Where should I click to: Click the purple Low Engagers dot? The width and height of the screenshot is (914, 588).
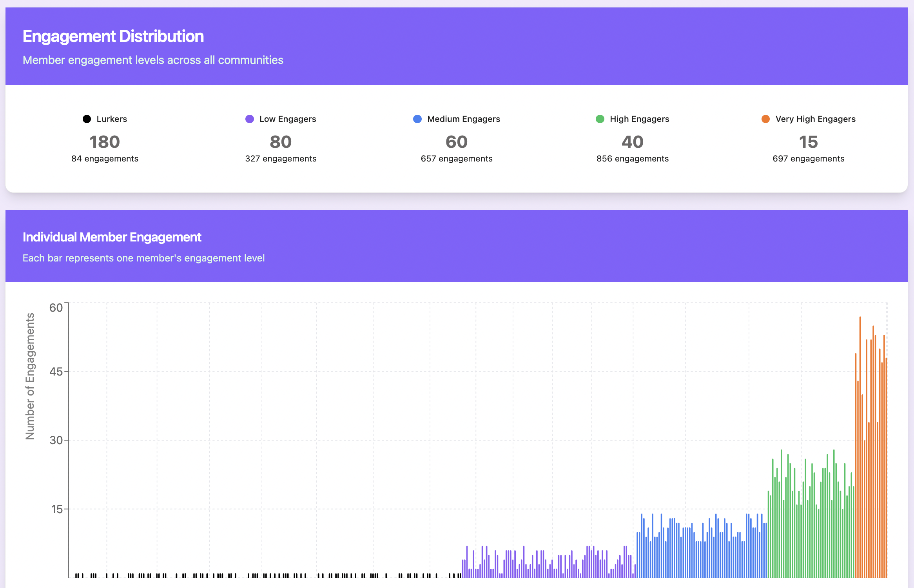point(250,119)
